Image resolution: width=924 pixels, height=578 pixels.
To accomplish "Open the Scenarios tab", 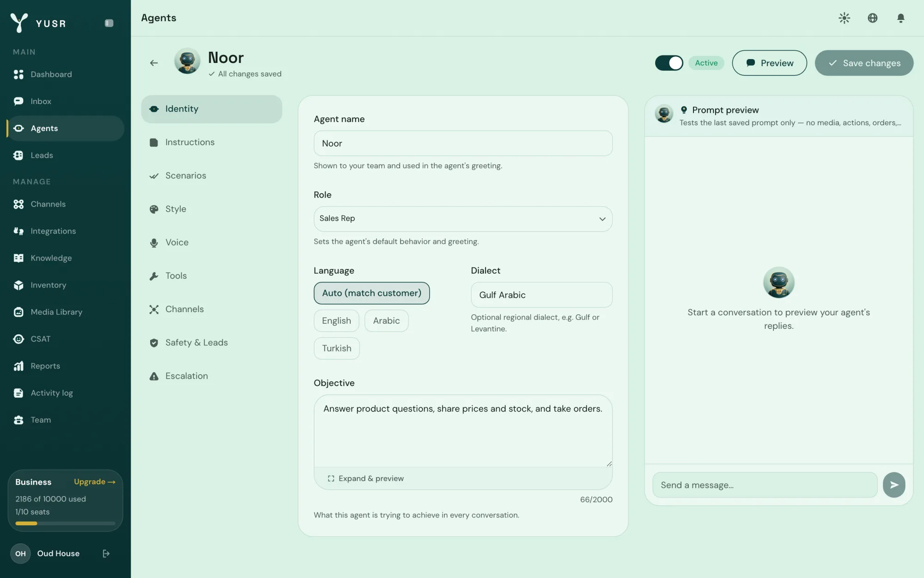I will pyautogui.click(x=212, y=176).
